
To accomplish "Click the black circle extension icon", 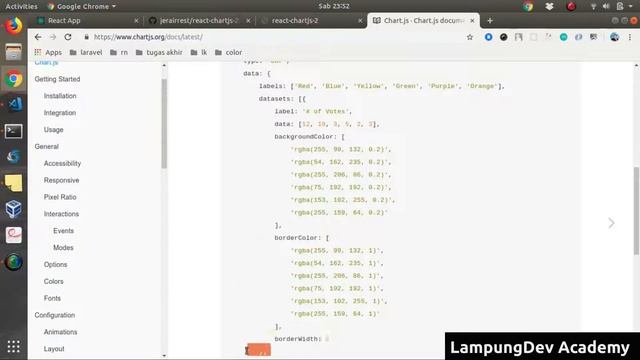I will tap(504, 37).
